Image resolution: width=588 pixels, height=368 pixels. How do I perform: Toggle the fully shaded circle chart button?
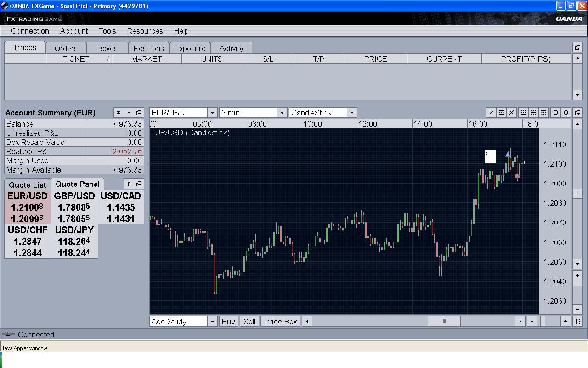566,113
